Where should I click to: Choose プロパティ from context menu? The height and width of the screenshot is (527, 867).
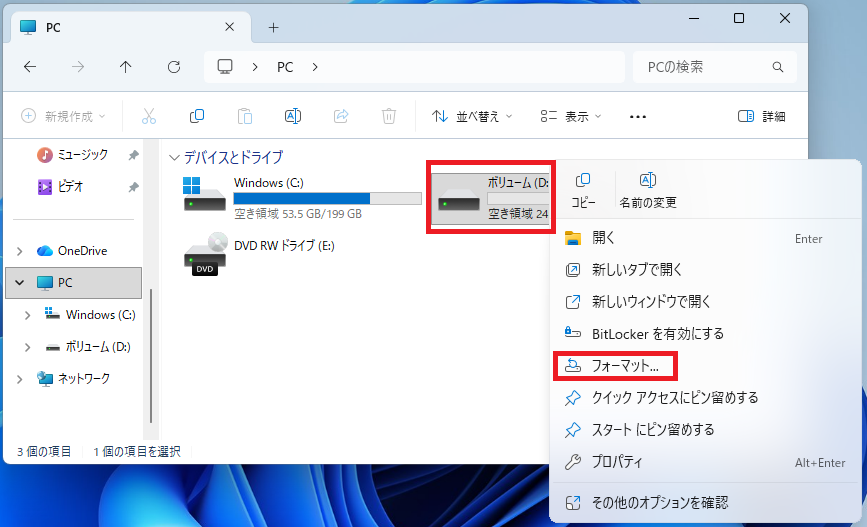point(705,462)
